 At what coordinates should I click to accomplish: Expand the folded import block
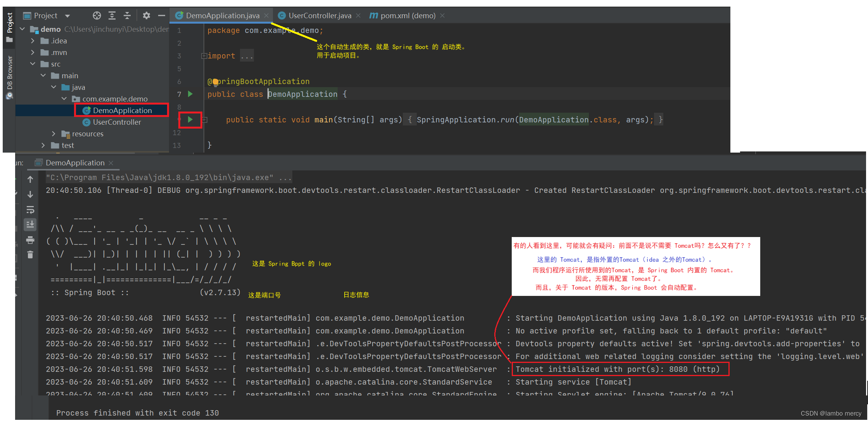point(204,56)
